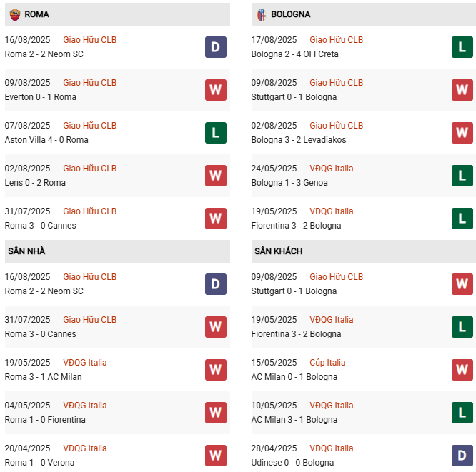Select the SÂN NHÀ section header
The image size is (476, 472).
(26, 251)
